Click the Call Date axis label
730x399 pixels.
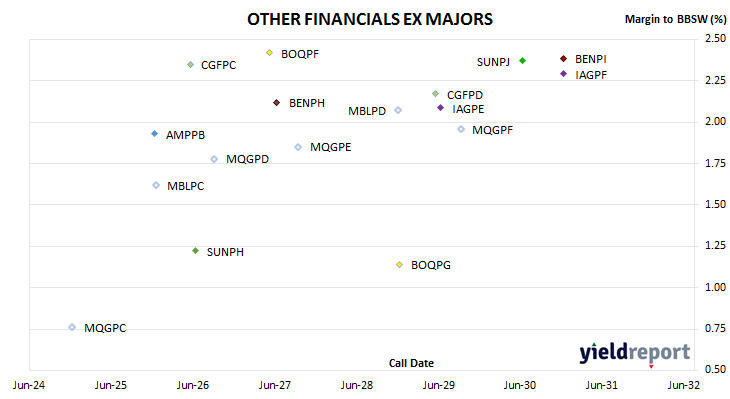click(x=411, y=363)
